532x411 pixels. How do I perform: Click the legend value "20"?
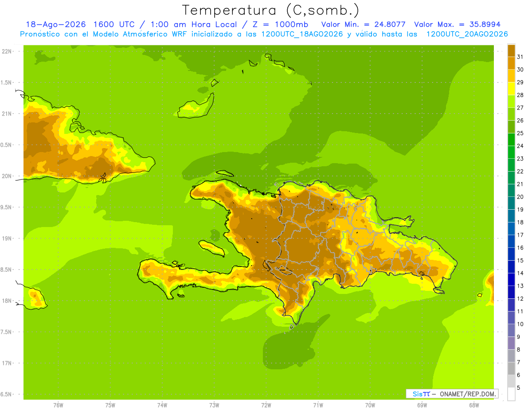[520, 197]
